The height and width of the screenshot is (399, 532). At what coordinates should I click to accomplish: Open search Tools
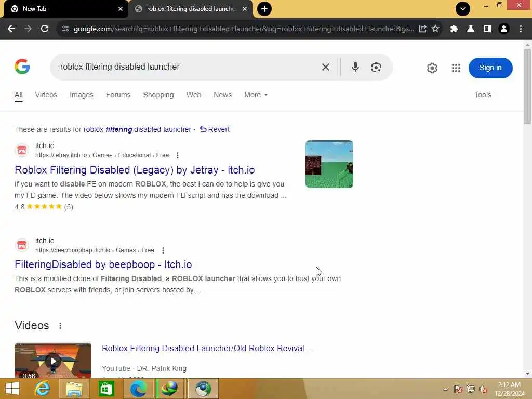click(x=483, y=95)
